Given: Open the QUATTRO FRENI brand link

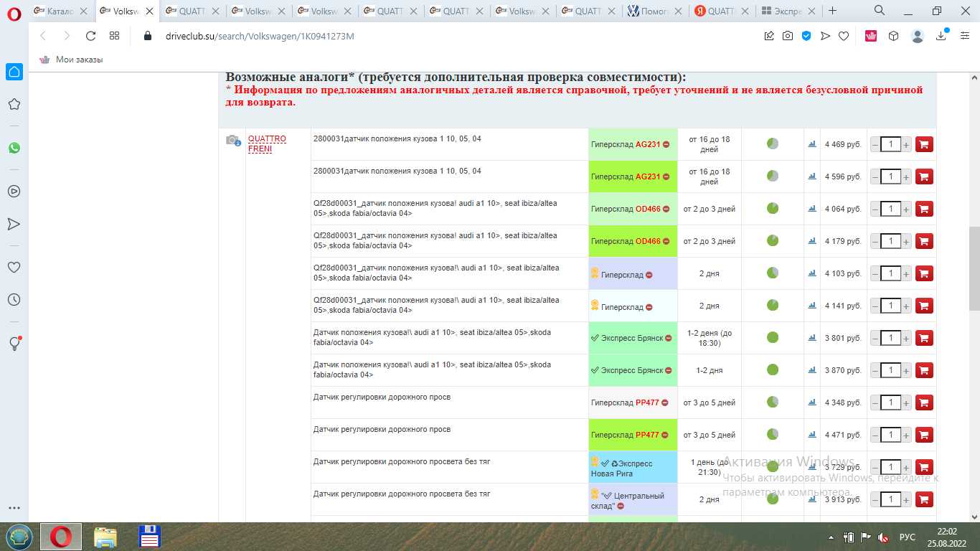Looking at the screenshot, I should (x=267, y=143).
